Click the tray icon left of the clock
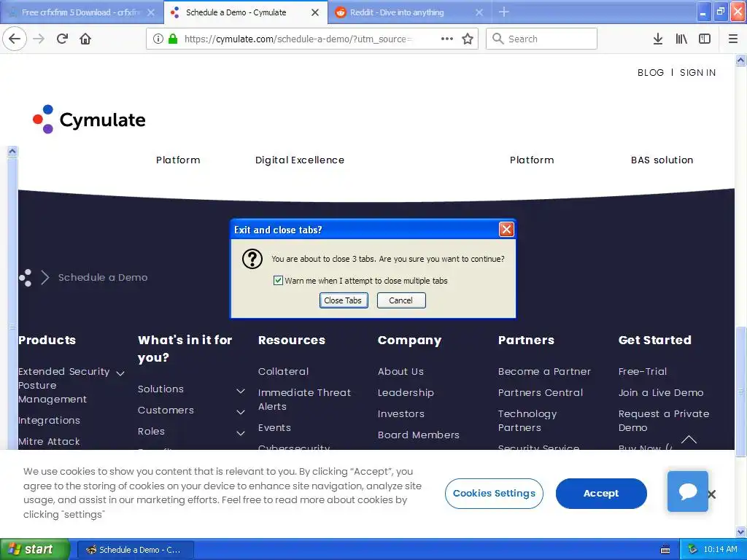 692,550
